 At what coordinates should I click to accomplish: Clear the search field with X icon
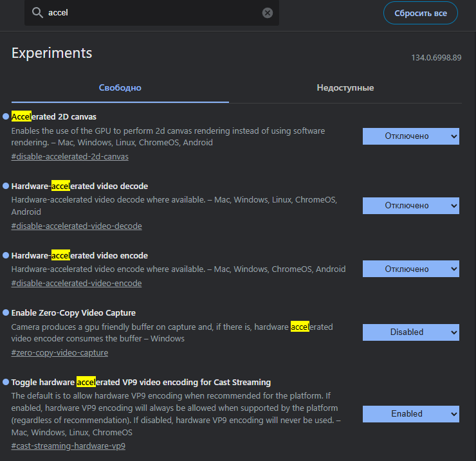[268, 13]
